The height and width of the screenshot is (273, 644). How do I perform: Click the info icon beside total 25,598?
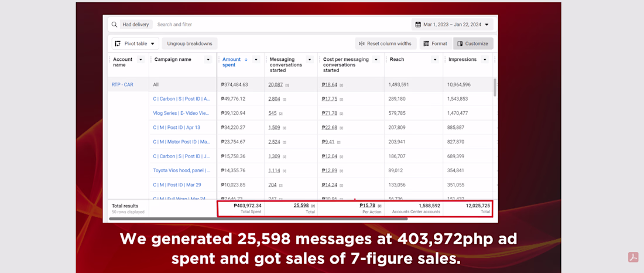(313, 206)
